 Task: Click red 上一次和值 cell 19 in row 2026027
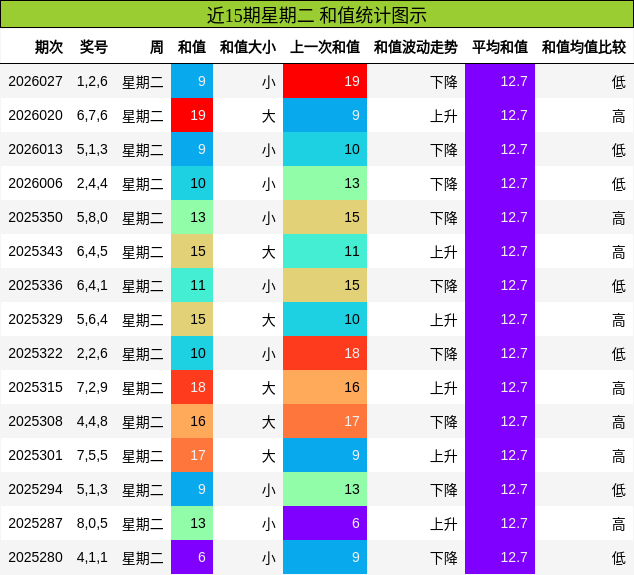325,81
